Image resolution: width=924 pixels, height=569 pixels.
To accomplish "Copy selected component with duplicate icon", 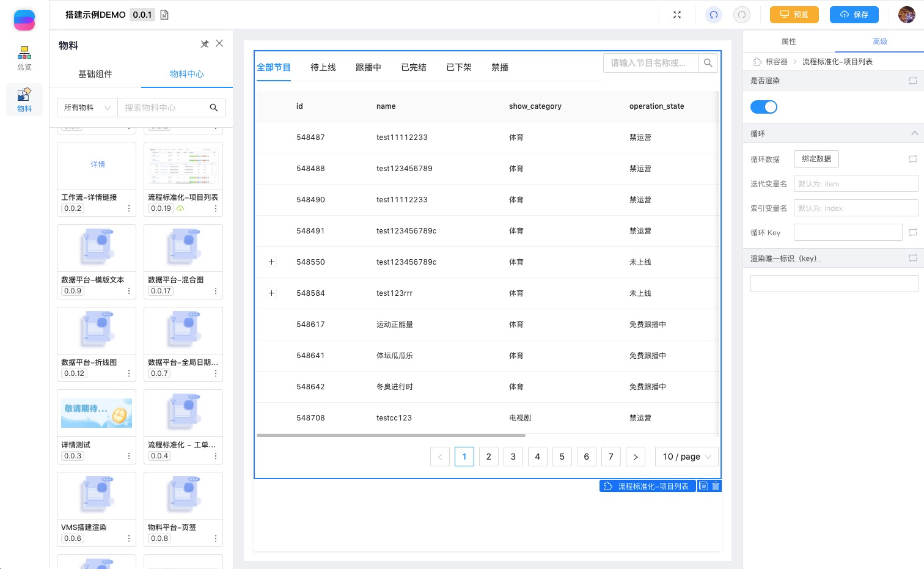I will click(703, 486).
